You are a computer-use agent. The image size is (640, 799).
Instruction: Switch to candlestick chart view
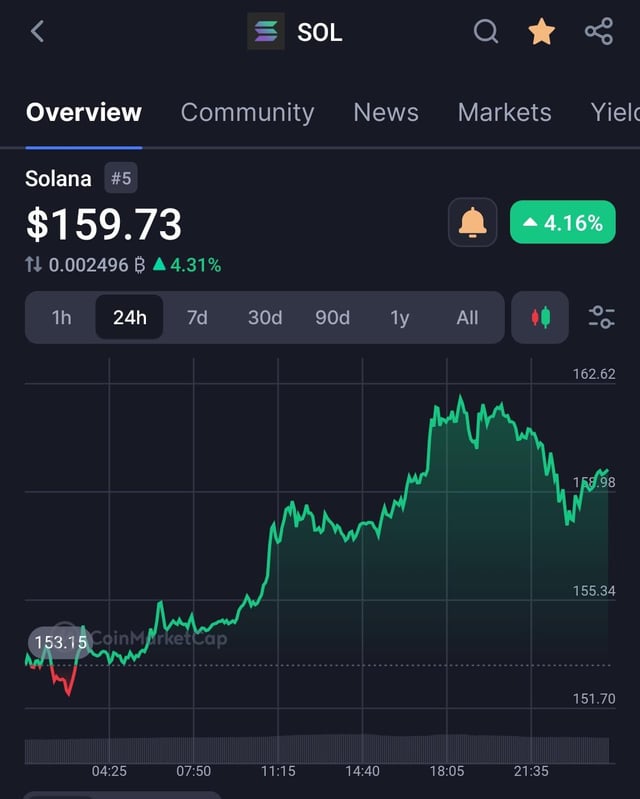pyautogui.click(x=540, y=318)
